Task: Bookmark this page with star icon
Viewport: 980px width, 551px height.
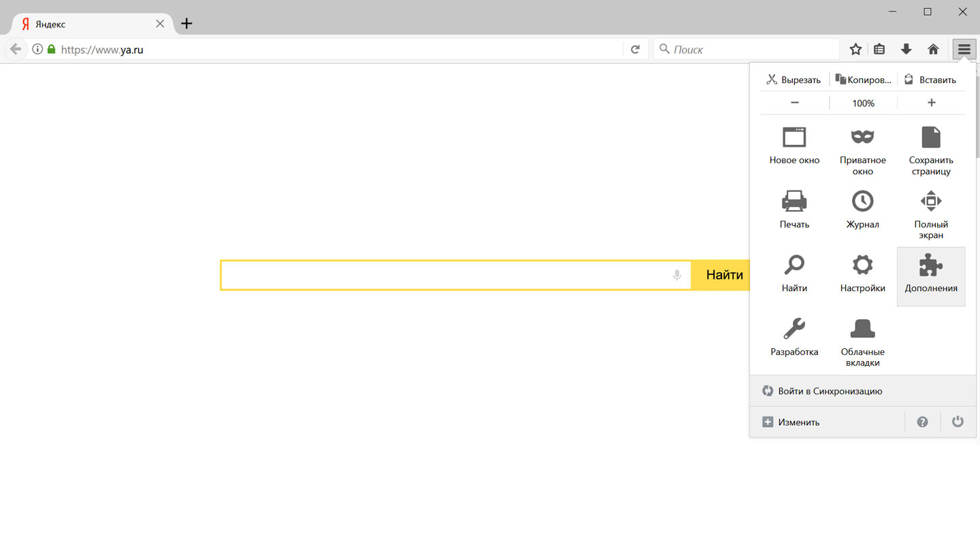Action: coord(855,49)
